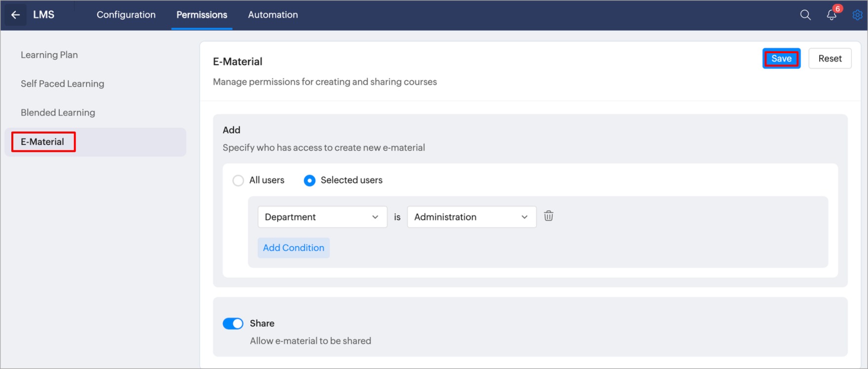868x369 pixels.
Task: Click the back arrow next to LMS
Action: coord(15,15)
